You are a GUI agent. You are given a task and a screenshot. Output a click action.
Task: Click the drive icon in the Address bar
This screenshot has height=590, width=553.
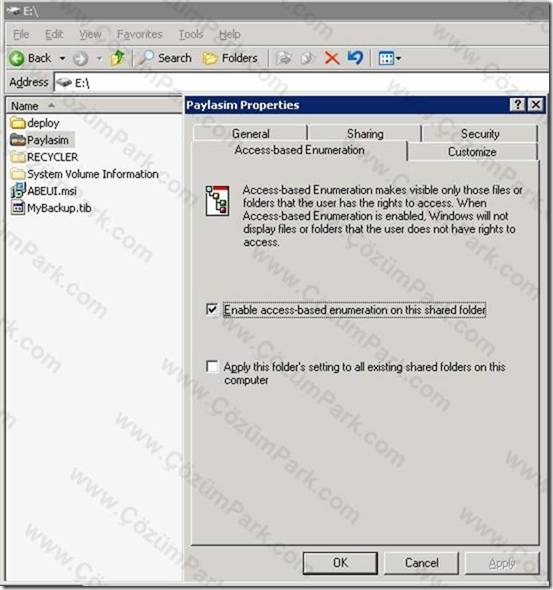64,82
